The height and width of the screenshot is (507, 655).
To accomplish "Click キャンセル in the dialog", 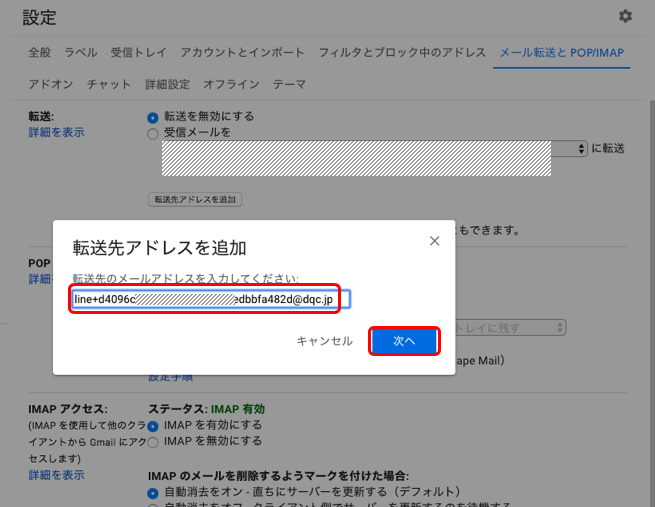I will (324, 341).
